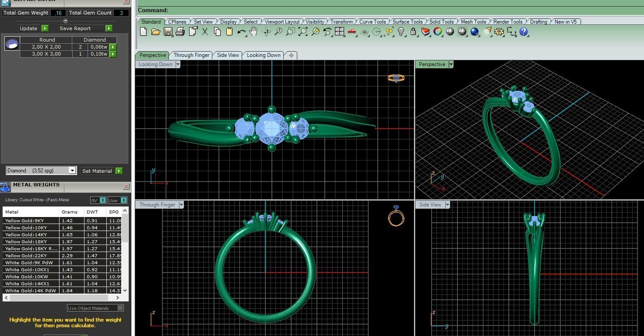Click the padlock Lock objects icon
The width and height of the screenshot is (644, 336).
(413, 31)
